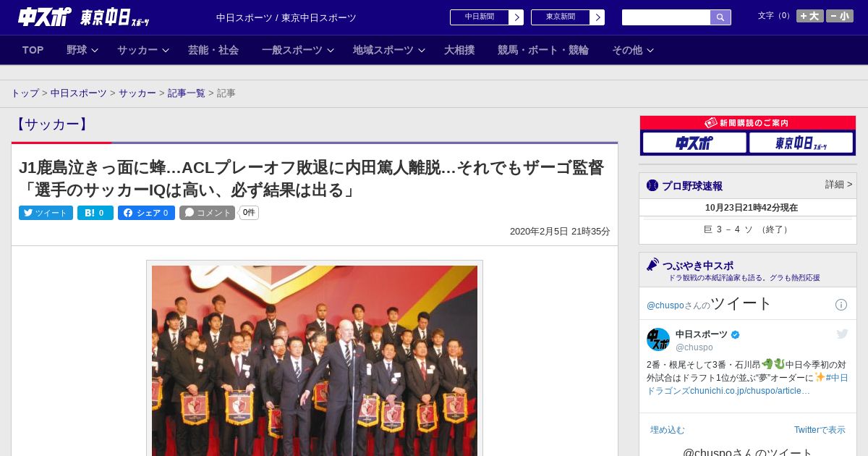Expand the 野球 menu
This screenshot has width=868, height=456.
coord(82,50)
